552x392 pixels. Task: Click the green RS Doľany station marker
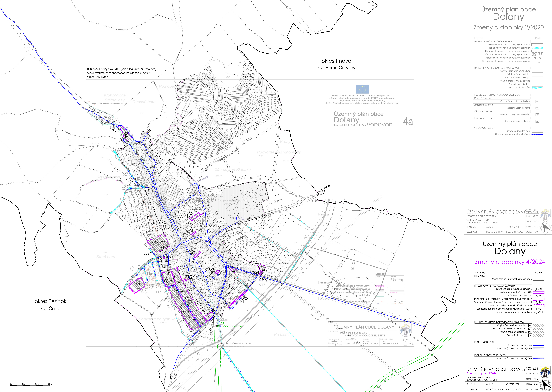click(218, 326)
